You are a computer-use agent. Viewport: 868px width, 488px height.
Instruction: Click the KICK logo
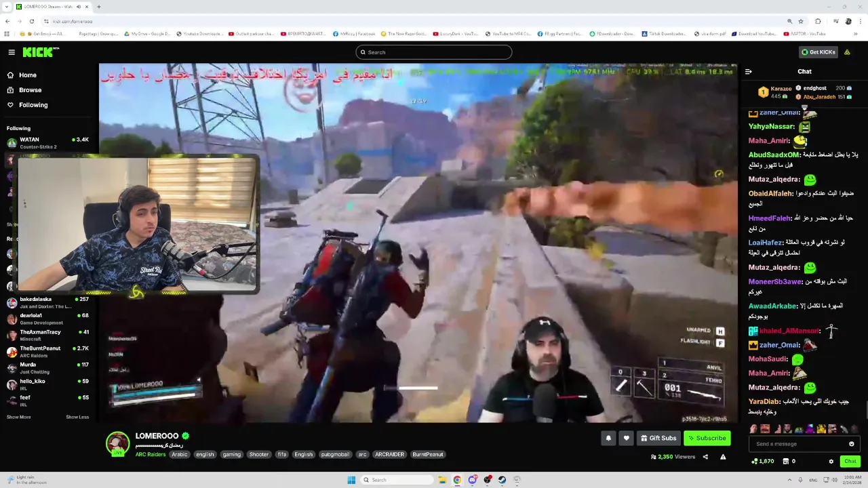point(41,52)
